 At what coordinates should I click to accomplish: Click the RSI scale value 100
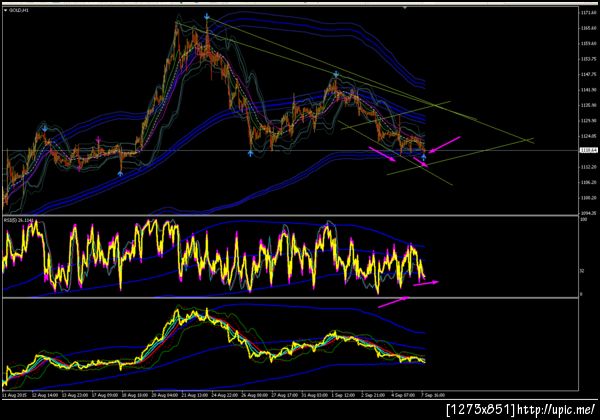point(584,220)
